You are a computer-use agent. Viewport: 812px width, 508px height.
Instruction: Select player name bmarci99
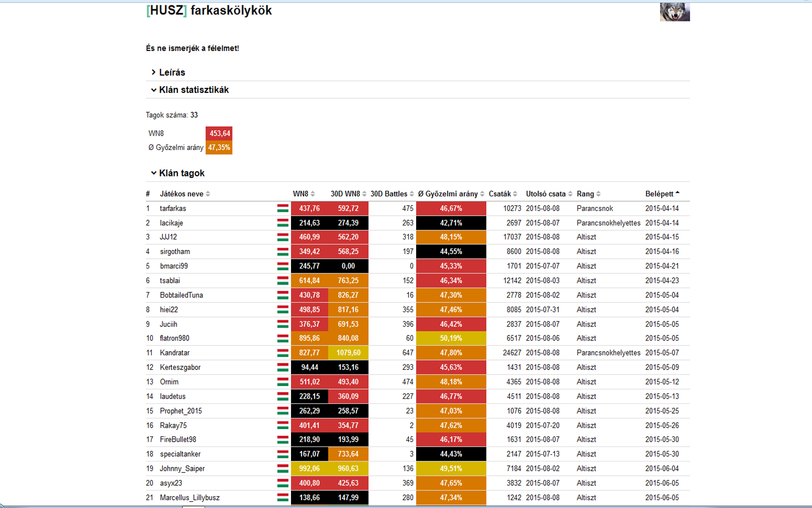174,266
